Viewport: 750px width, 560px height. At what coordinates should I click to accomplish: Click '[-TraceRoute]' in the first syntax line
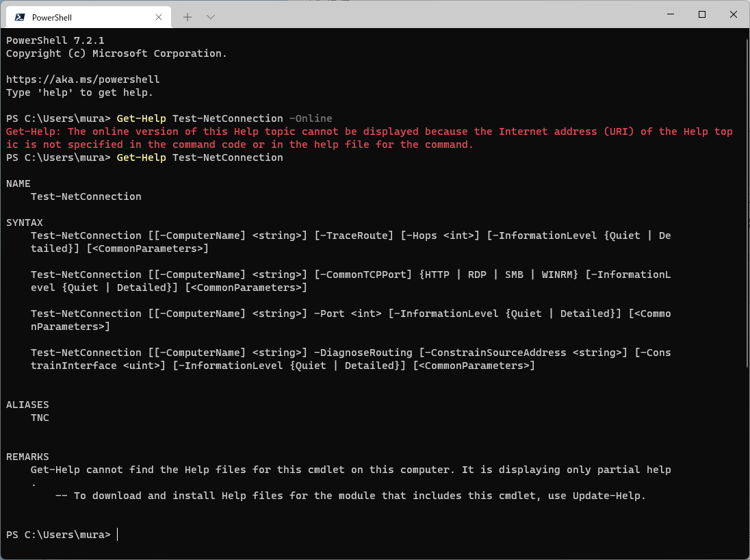pyautogui.click(x=354, y=236)
